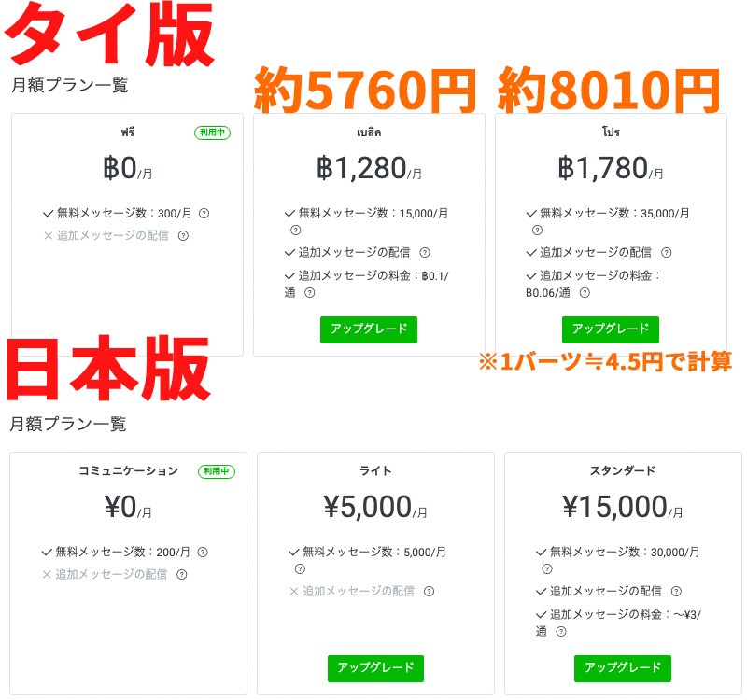The image size is (747, 700).
Task: Click the Thai Pro plan アップグレード button
Action: tap(611, 329)
